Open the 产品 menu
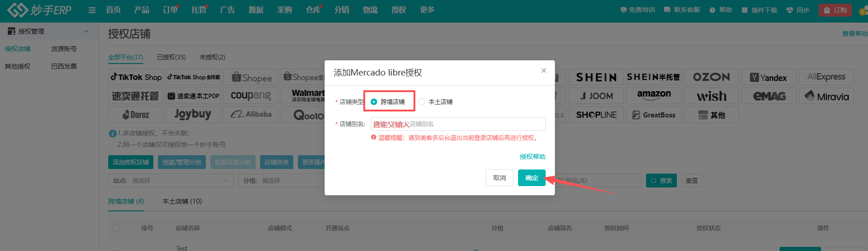 [x=142, y=10]
